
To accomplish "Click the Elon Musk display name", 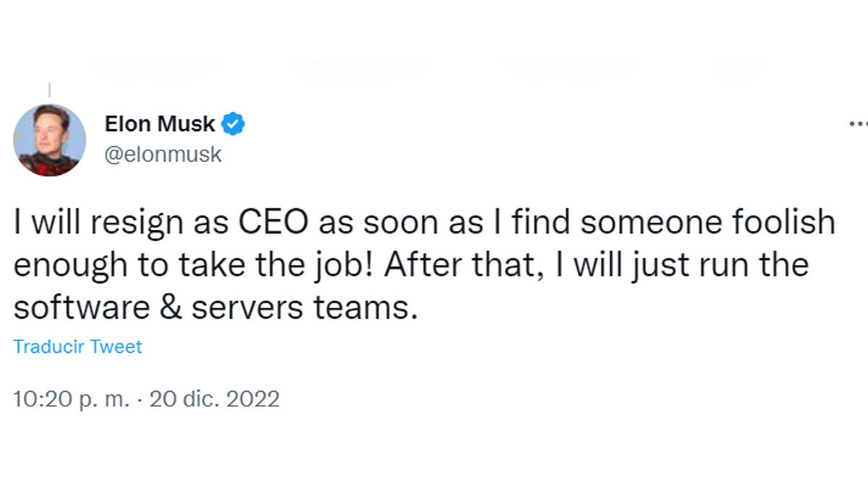I will click(x=160, y=123).
